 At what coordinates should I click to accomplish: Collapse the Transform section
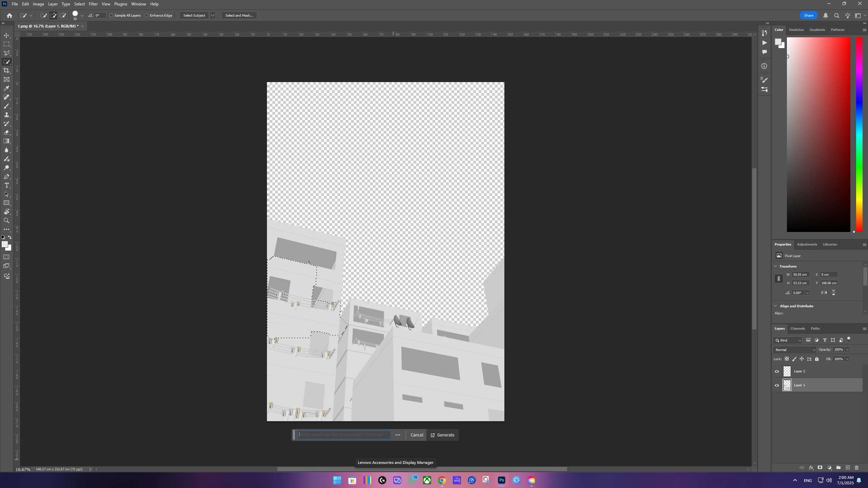(x=775, y=266)
